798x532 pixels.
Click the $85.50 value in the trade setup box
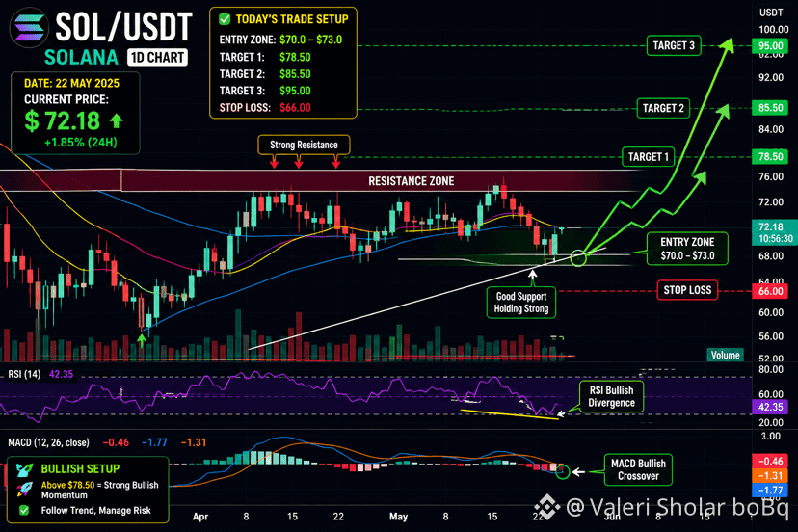295,74
